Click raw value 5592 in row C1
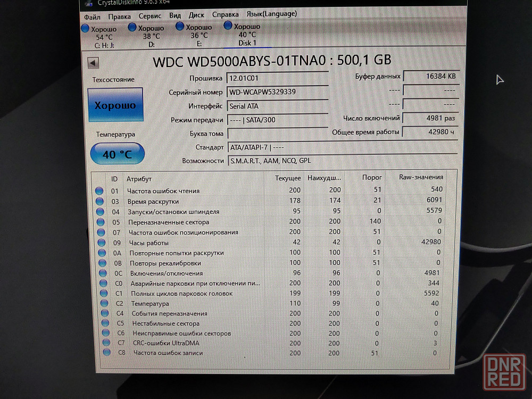 [x=431, y=293]
